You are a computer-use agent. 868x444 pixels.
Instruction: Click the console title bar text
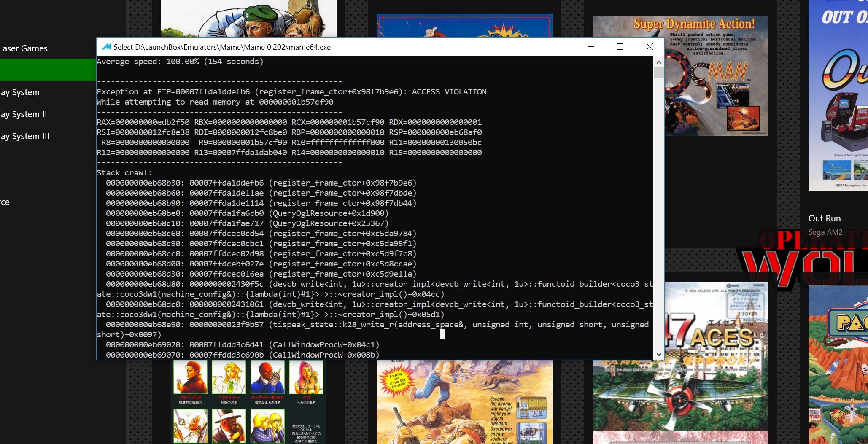(x=222, y=47)
